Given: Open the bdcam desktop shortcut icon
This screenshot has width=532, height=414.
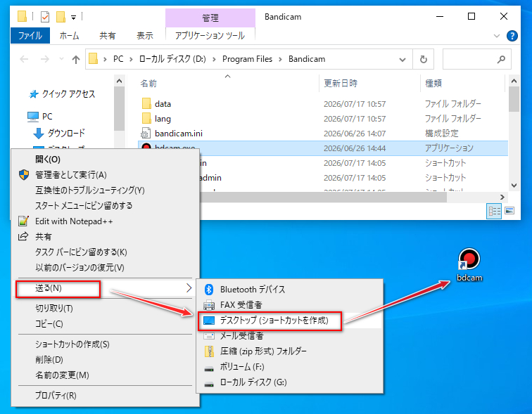Looking at the screenshot, I should [469, 259].
